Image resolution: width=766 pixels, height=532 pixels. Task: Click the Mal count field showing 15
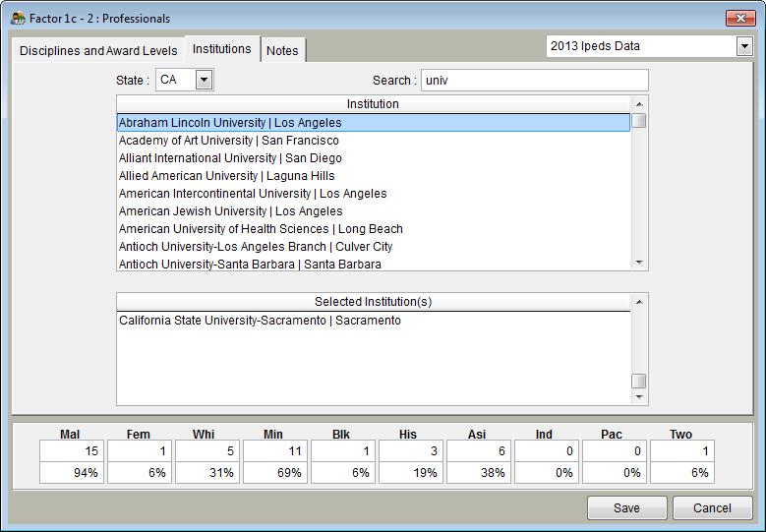pos(72,451)
